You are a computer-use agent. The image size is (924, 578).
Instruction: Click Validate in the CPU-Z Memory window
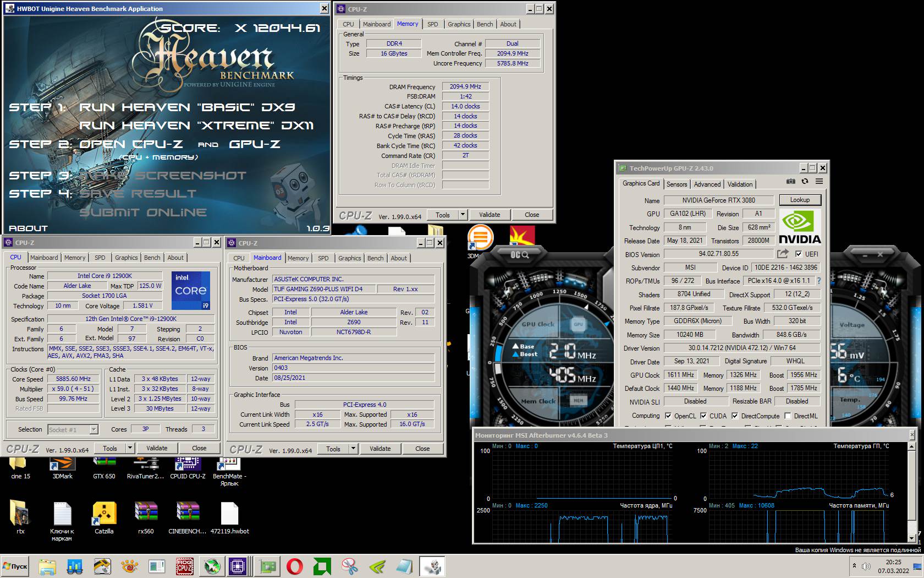pos(490,215)
